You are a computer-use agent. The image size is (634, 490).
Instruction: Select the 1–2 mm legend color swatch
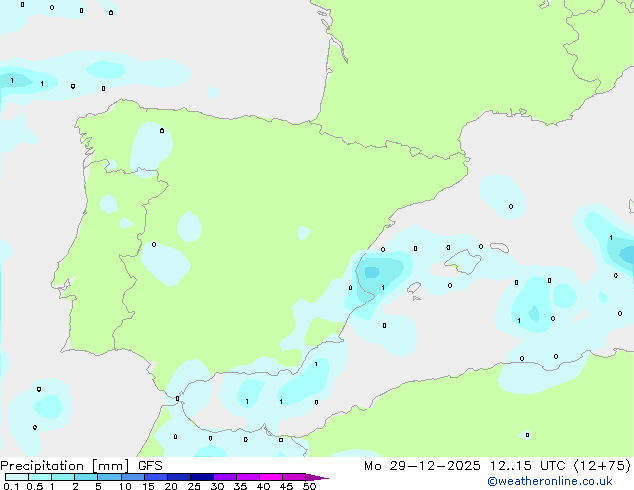point(63,477)
